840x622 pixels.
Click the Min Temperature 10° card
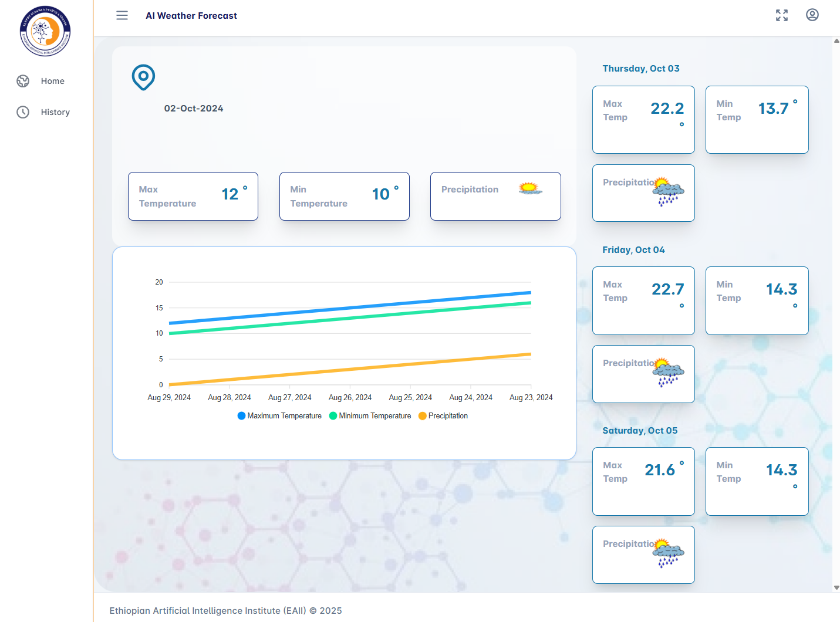coord(345,197)
